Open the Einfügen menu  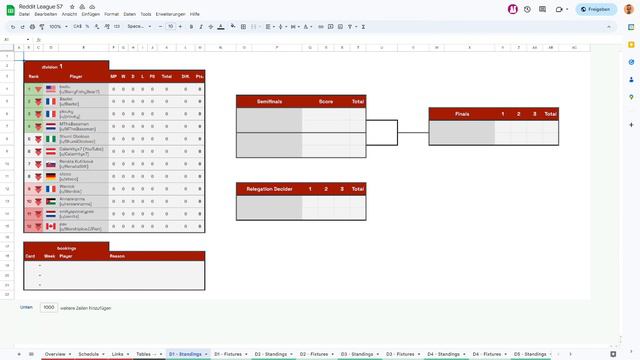pos(91,14)
